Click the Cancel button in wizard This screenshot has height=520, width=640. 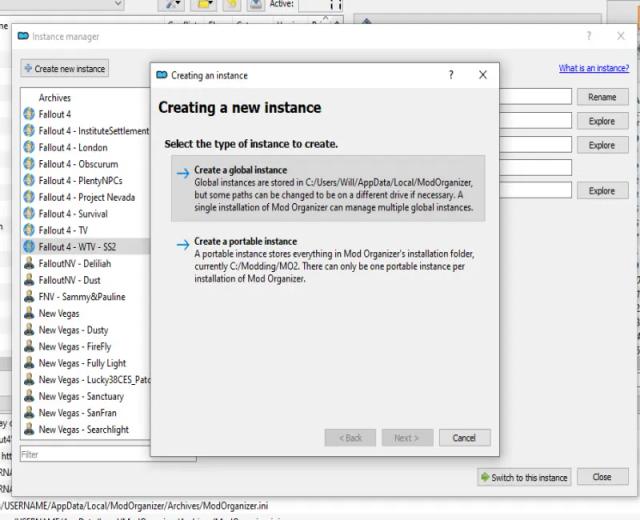click(x=464, y=438)
